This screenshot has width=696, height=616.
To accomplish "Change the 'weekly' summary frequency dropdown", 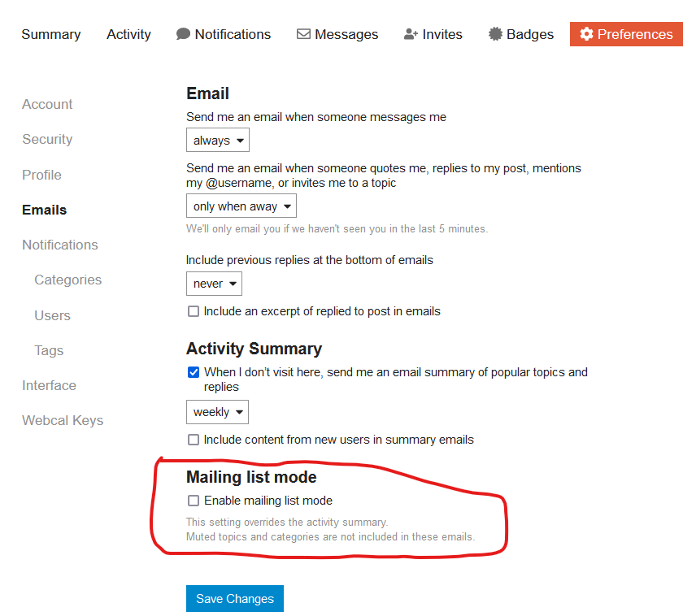I will 218,412.
